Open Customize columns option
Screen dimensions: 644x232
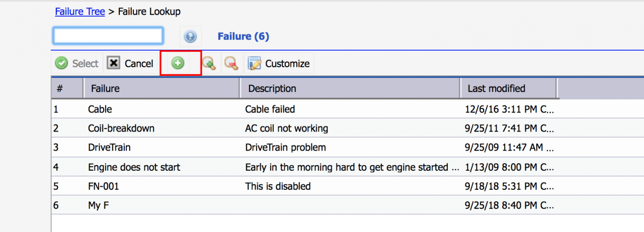[x=279, y=63]
